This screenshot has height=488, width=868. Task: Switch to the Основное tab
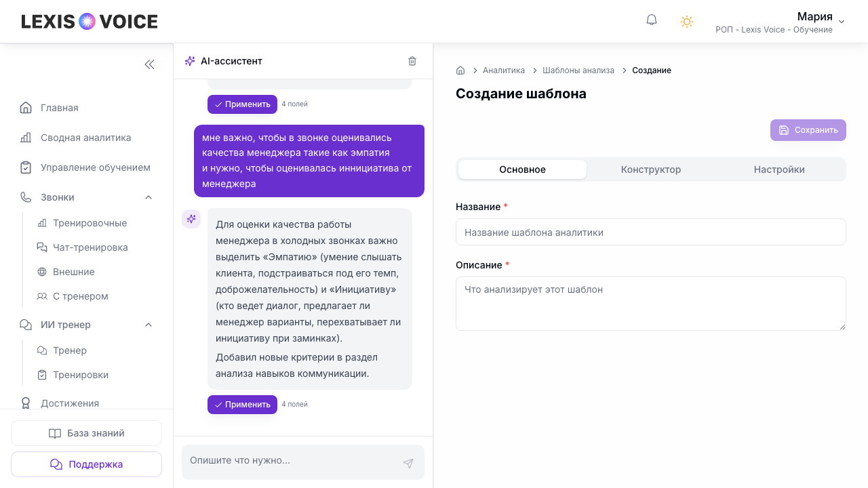(x=522, y=169)
